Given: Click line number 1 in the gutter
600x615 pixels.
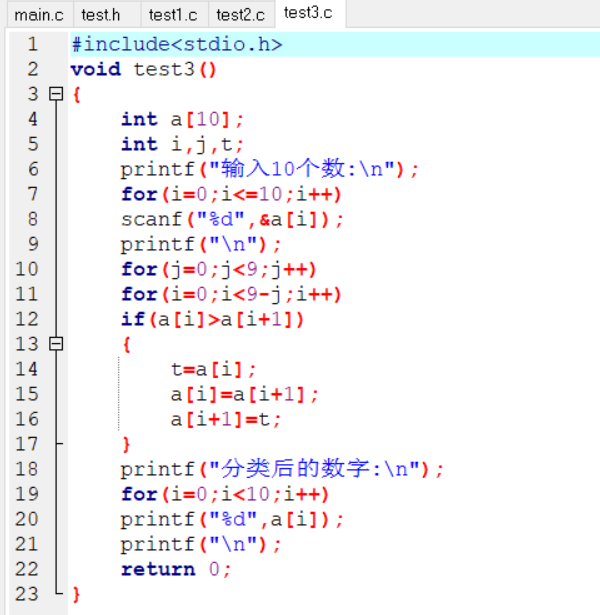Looking at the screenshot, I should click(33, 44).
